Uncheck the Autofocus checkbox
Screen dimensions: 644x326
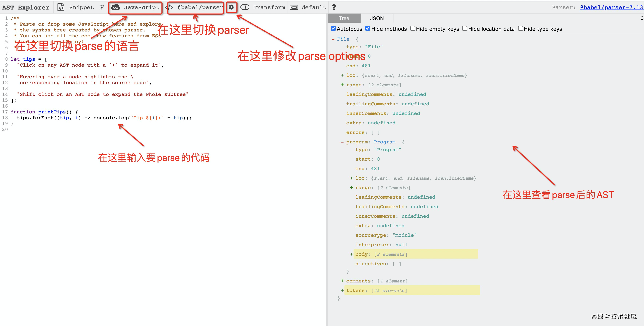pyautogui.click(x=333, y=29)
